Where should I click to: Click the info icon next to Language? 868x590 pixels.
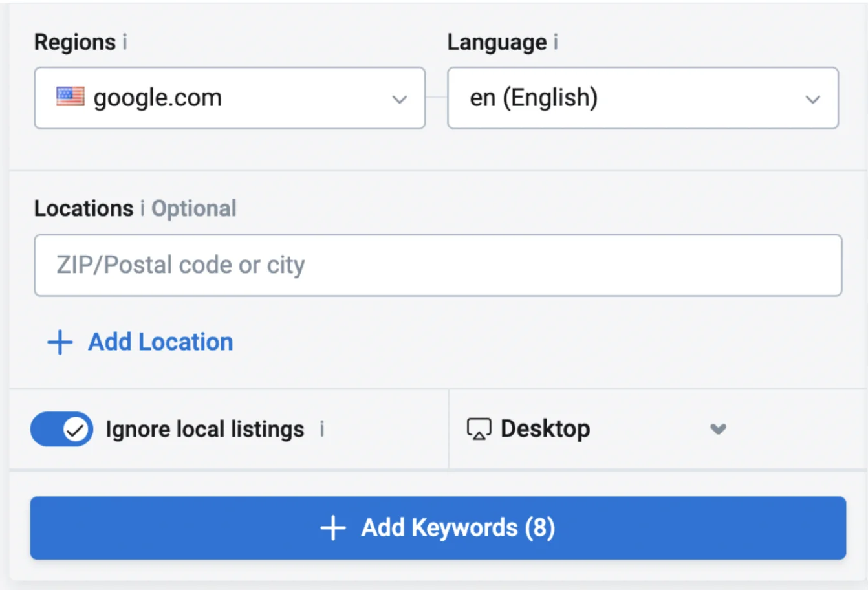[x=555, y=41]
